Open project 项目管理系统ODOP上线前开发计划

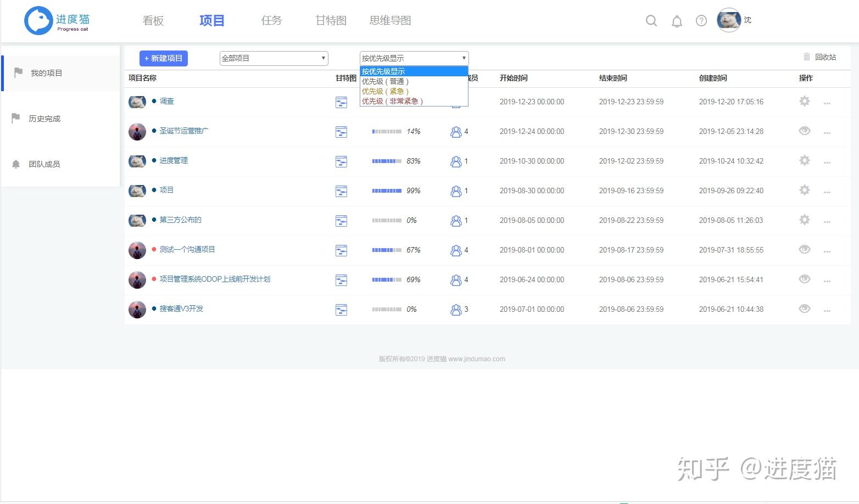click(x=215, y=279)
